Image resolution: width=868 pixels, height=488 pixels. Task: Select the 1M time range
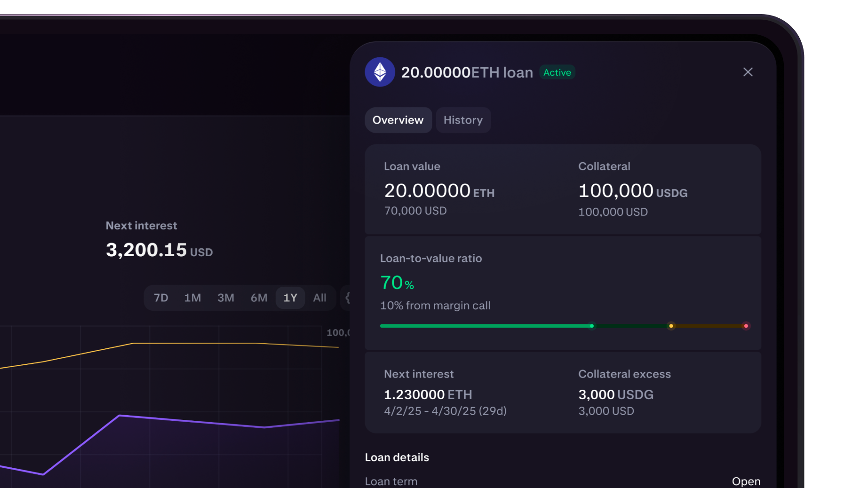tap(193, 298)
